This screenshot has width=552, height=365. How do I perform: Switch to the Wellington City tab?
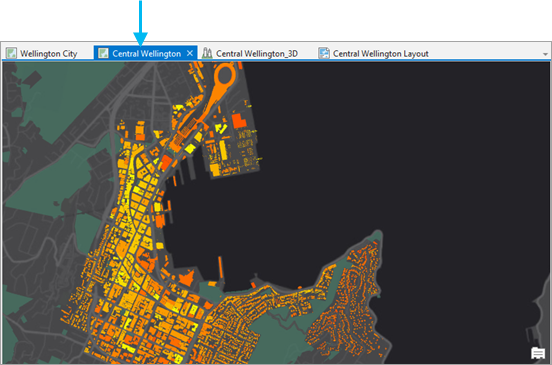43,53
